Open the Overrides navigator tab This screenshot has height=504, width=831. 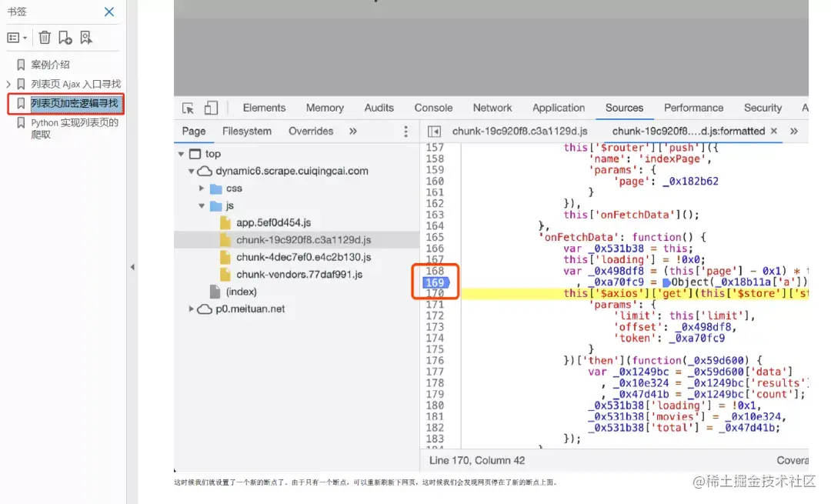point(311,132)
